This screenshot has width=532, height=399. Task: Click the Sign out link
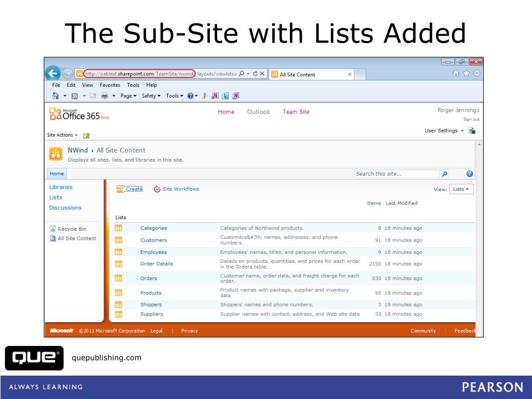pyautogui.click(x=471, y=119)
